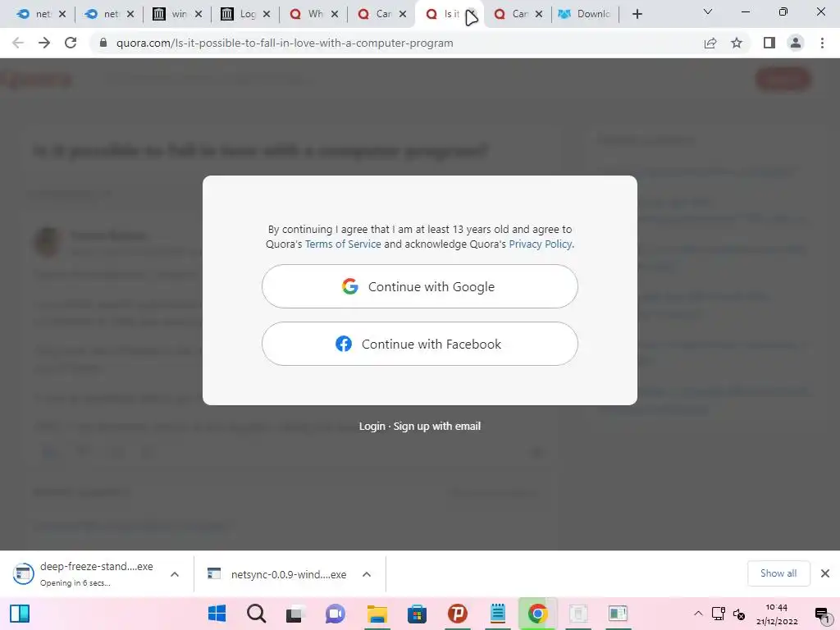Click the Chrome icon on taskbar
Image resolution: width=840 pixels, height=630 pixels.
[x=537, y=614]
